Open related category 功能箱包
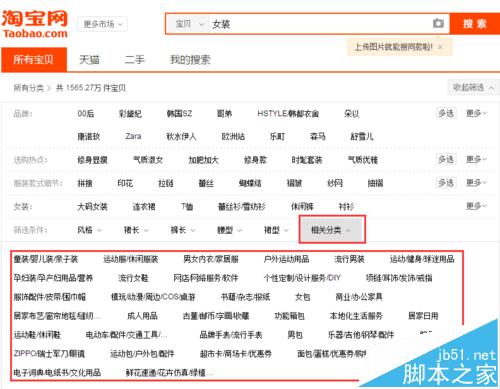The width and height of the screenshot is (500, 389). click(x=289, y=316)
